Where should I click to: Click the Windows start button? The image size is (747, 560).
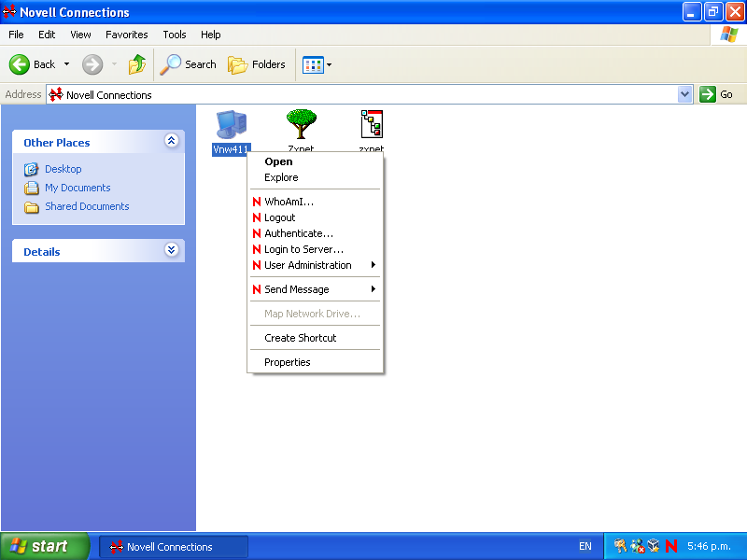[x=45, y=546]
